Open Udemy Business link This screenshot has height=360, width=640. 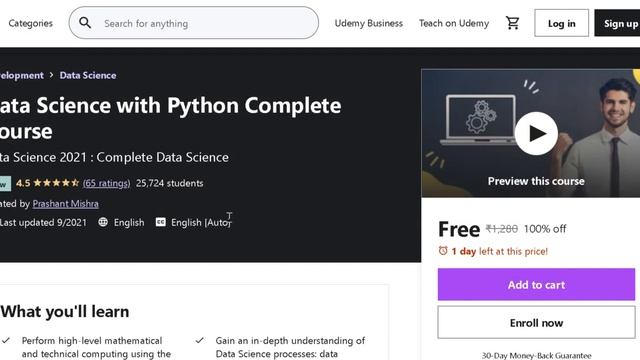pos(369,23)
